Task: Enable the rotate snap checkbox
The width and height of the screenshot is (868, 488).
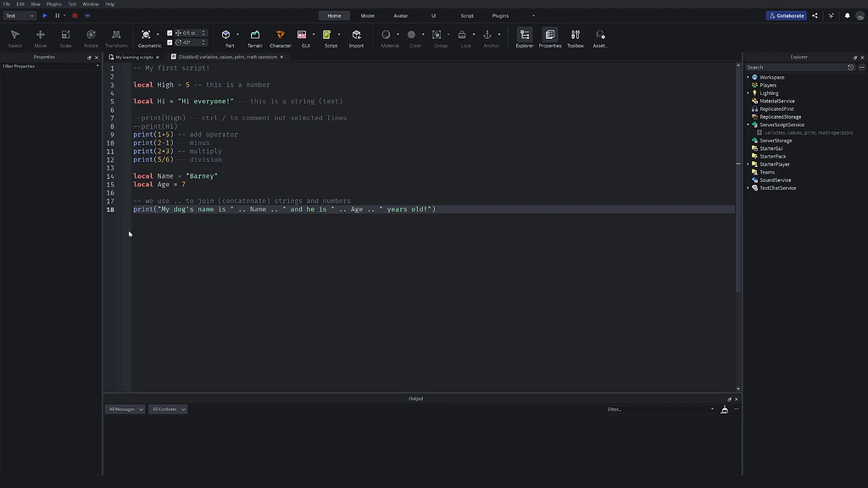Action: (170, 42)
